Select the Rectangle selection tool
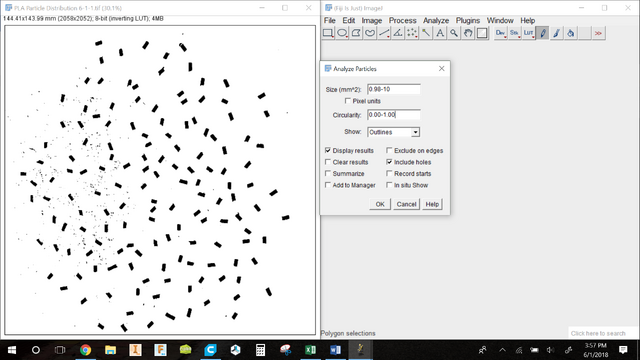This screenshot has height=360, width=640. point(328,33)
